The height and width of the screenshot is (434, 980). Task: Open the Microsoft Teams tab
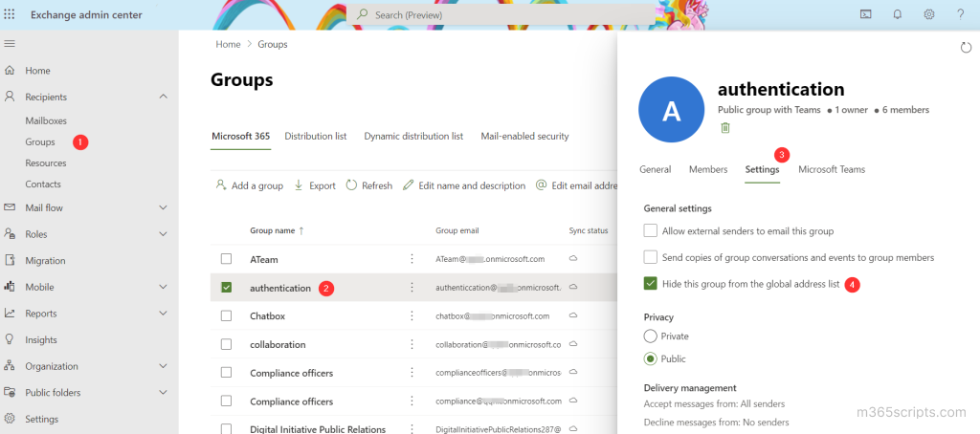click(x=832, y=169)
